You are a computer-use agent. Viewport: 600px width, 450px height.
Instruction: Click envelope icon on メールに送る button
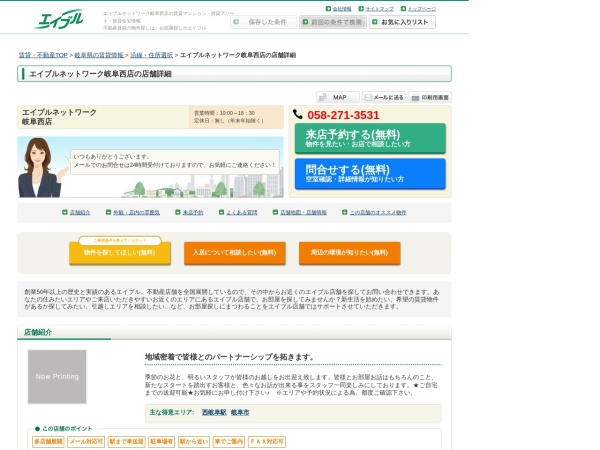point(368,98)
